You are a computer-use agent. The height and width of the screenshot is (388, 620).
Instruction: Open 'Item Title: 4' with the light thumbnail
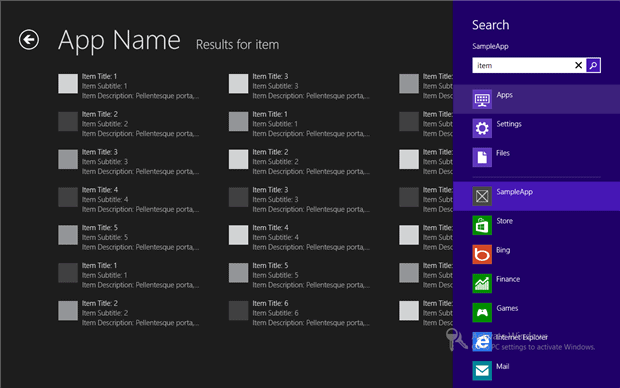click(299, 237)
